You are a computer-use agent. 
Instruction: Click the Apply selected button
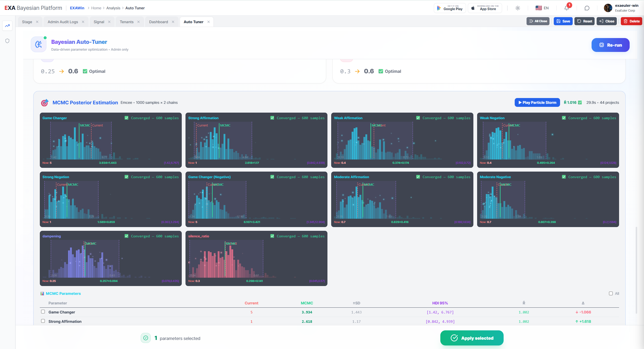coord(472,338)
